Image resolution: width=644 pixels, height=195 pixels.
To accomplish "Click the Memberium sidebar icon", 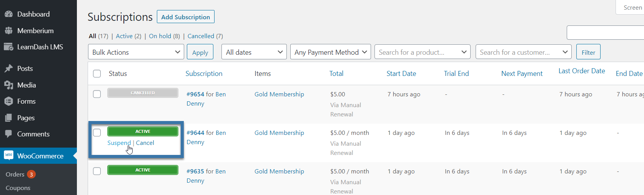I will click(8, 30).
